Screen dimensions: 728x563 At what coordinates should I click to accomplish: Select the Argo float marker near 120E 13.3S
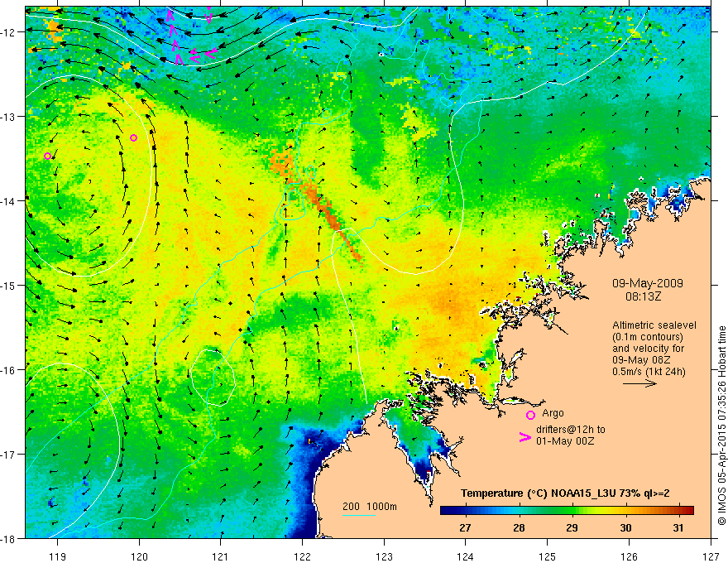coord(134,137)
